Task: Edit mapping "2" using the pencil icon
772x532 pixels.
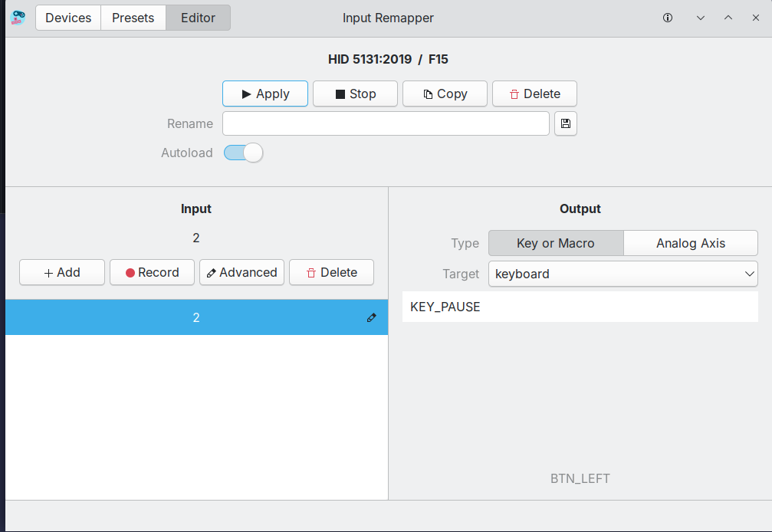Action: pyautogui.click(x=371, y=317)
